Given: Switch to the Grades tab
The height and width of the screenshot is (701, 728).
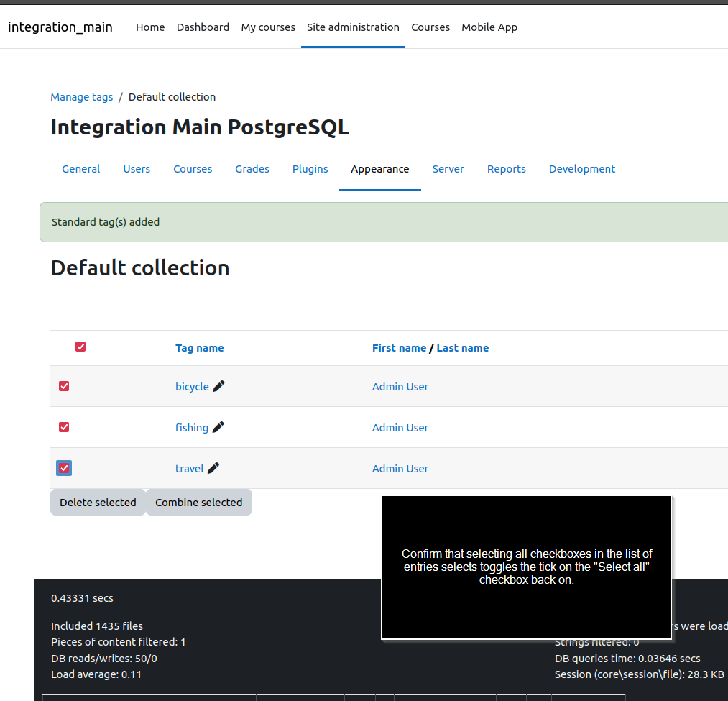Looking at the screenshot, I should 252,169.
